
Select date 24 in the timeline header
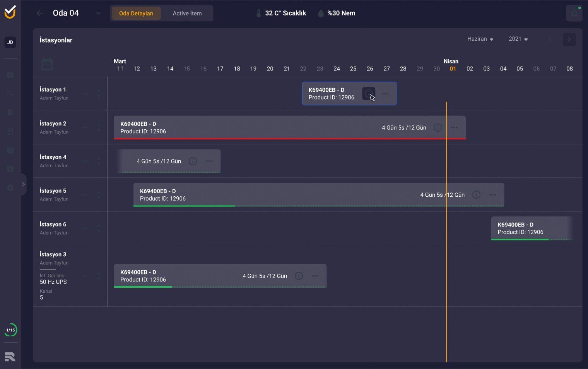tap(337, 69)
